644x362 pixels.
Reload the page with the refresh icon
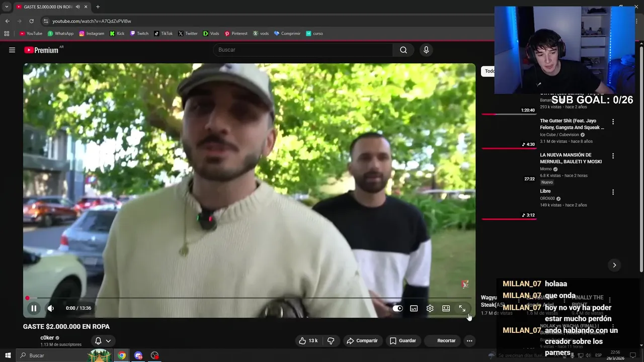click(31, 21)
